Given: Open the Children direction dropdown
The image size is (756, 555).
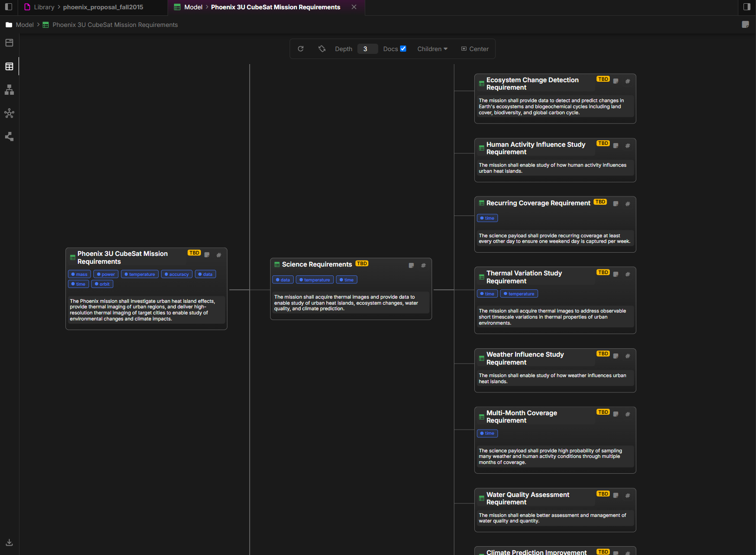Looking at the screenshot, I should 432,49.
